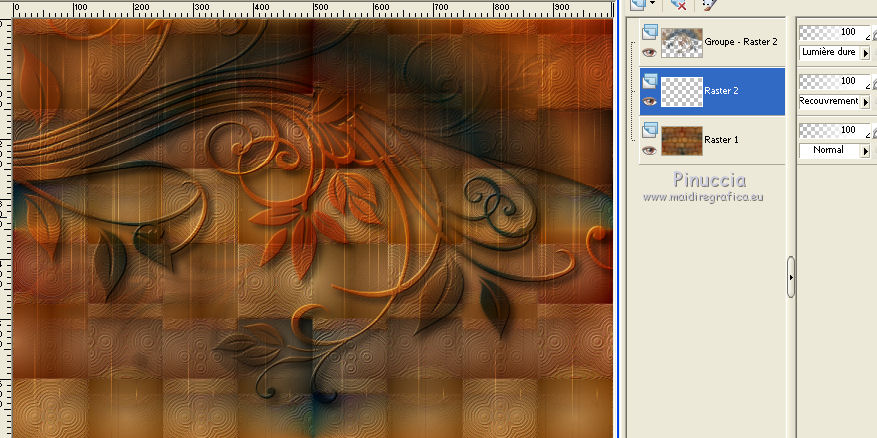Adjust opacity slider of Raster 2 layer
877x438 pixels.
click(834, 81)
